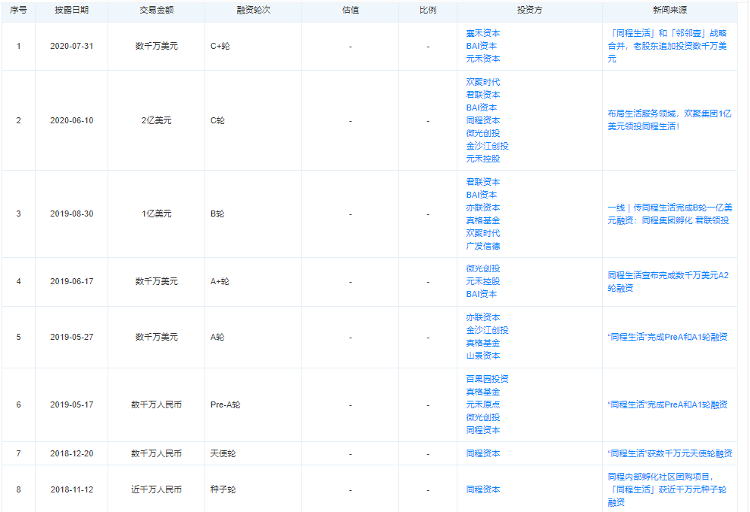750x512 pixels.
Task: Open BAI资本 link in the B轮 row
Action: [x=481, y=195]
